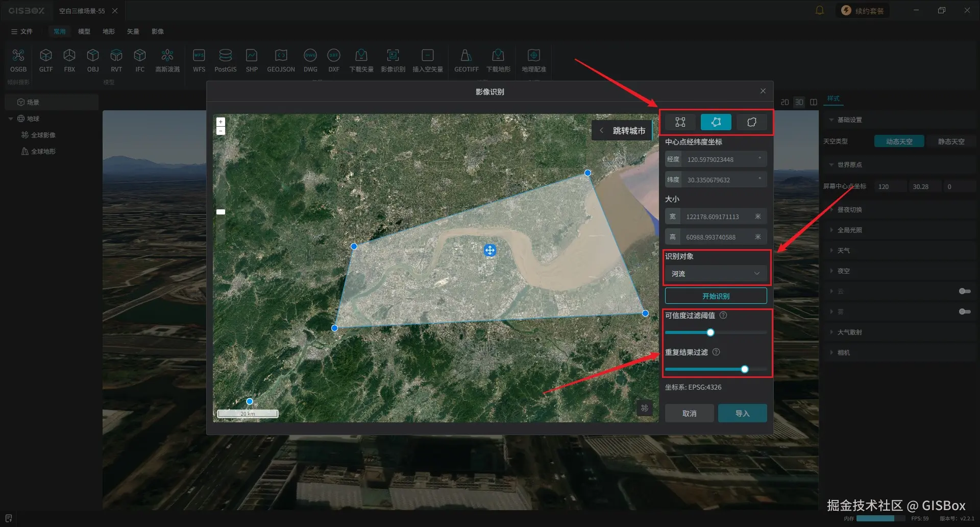Viewport: 980px width, 527px height.
Task: Expand the 天气 section
Action: (x=831, y=251)
